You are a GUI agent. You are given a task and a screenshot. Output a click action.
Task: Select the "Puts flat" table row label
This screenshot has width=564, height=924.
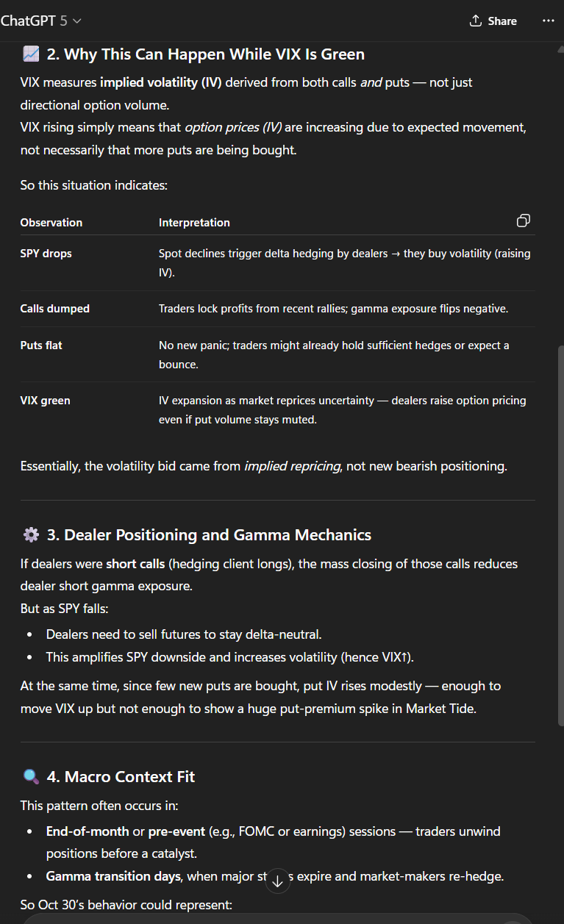pos(41,345)
